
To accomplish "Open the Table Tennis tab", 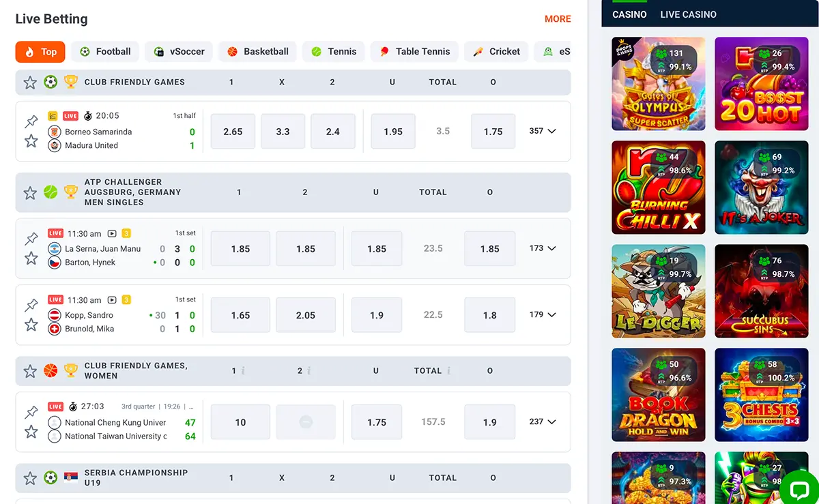I will (x=414, y=52).
